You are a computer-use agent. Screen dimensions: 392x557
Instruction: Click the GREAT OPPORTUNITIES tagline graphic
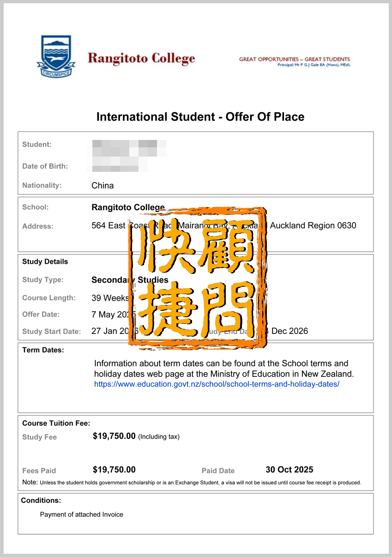click(294, 60)
